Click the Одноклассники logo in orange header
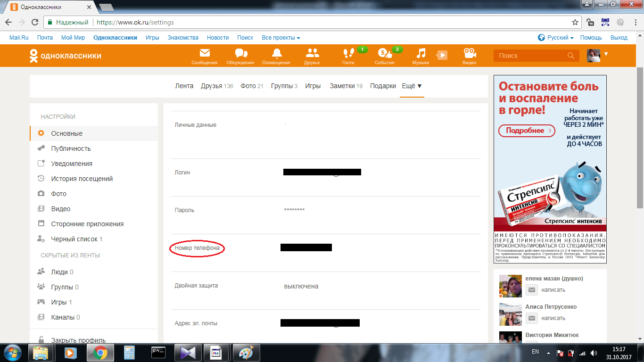This screenshot has height=362, width=644. coord(66,56)
